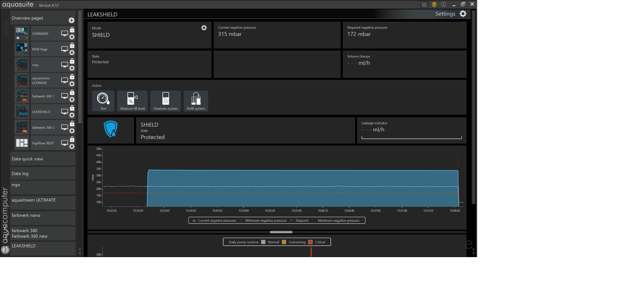Viewport: 644px width, 299px height.
Task: Open the farbwerk 360 1 overview page
Action: (x=43, y=96)
